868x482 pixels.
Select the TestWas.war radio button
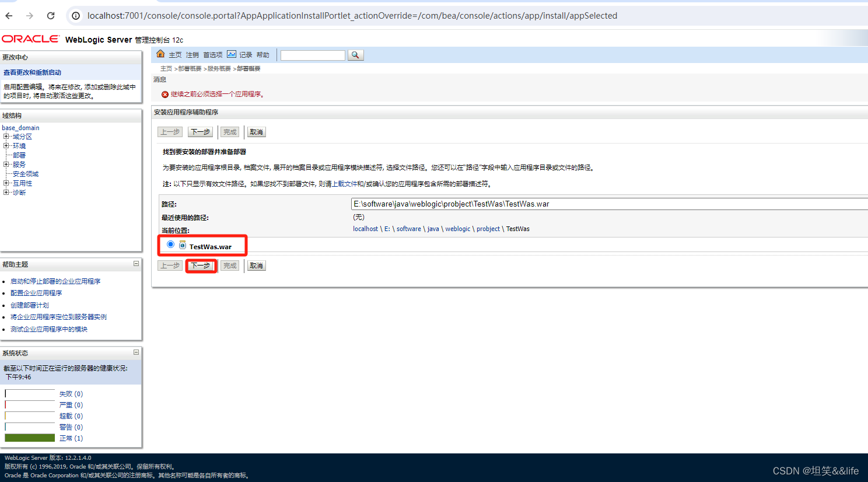[170, 245]
